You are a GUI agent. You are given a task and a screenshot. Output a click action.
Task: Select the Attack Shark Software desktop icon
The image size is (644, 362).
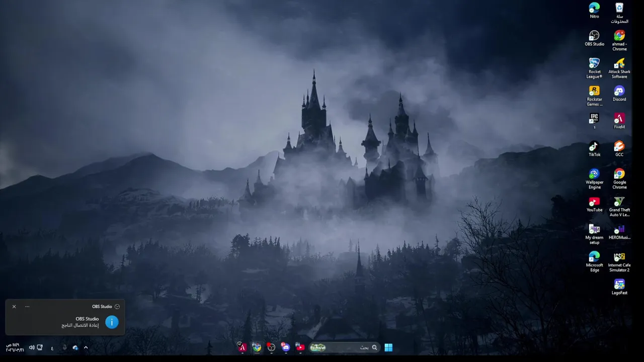click(619, 68)
